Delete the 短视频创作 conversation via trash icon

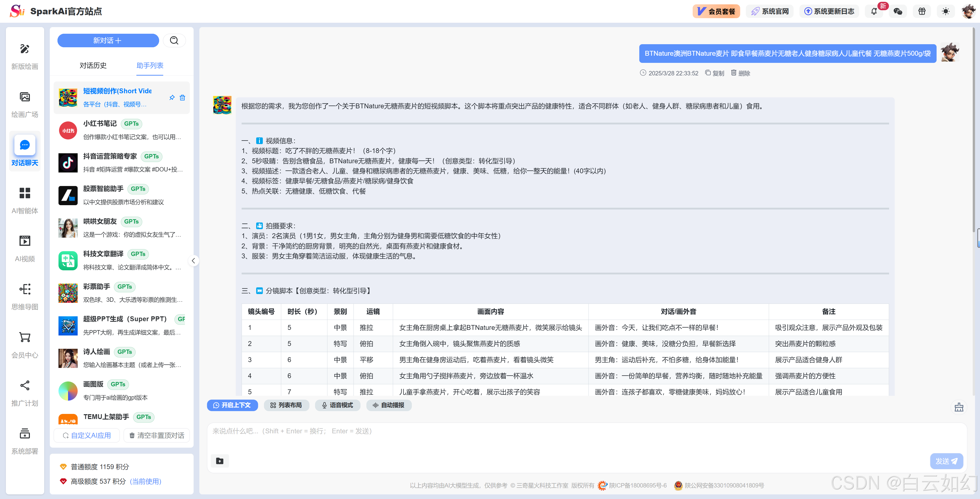[x=183, y=98]
